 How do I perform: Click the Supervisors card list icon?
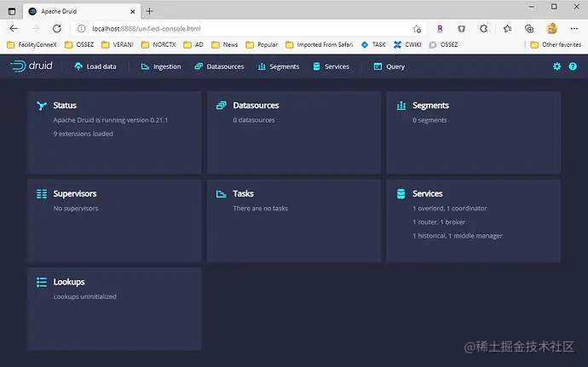[x=42, y=194]
